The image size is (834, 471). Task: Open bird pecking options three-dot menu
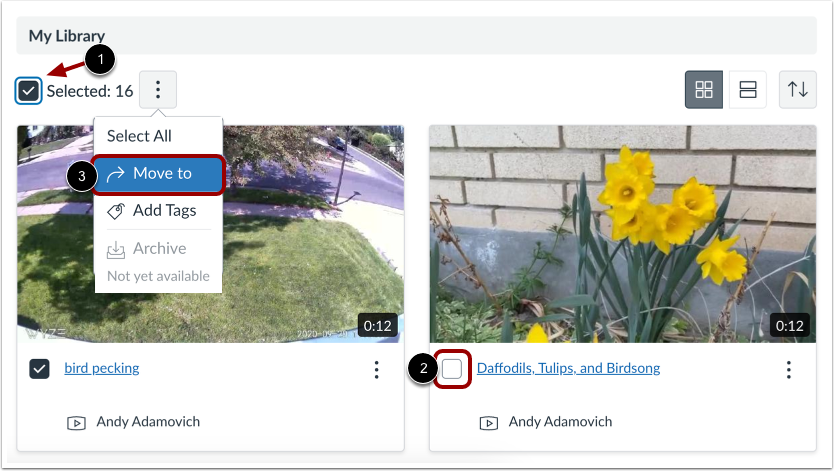[377, 369]
